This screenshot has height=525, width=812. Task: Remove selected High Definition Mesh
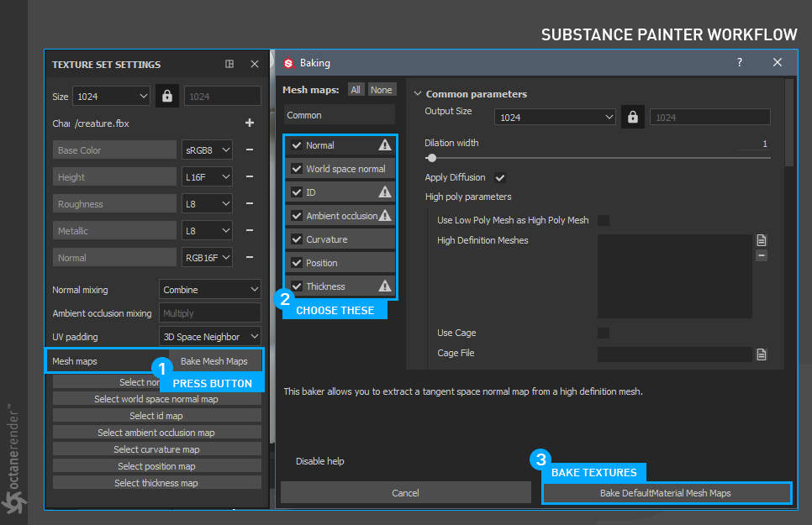[762, 255]
